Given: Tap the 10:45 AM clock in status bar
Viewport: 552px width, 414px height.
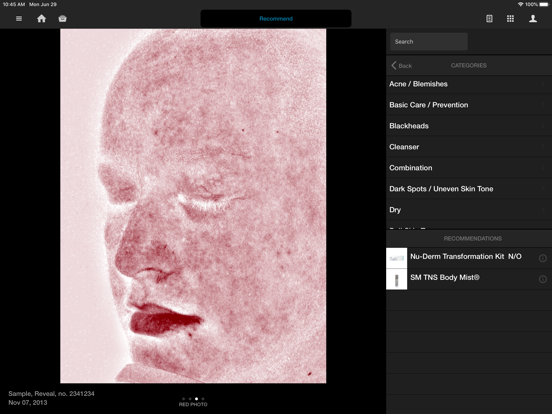Looking at the screenshot, I should click(x=14, y=4).
